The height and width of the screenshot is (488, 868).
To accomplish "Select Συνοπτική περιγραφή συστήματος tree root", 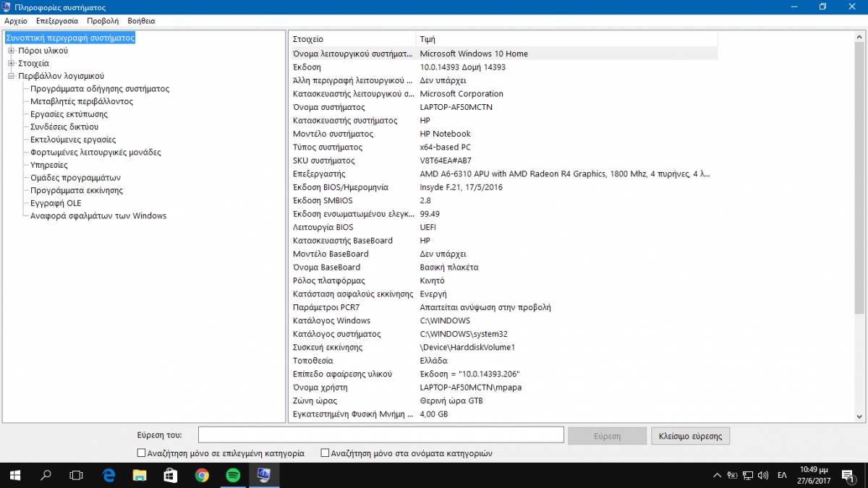I will [x=70, y=38].
